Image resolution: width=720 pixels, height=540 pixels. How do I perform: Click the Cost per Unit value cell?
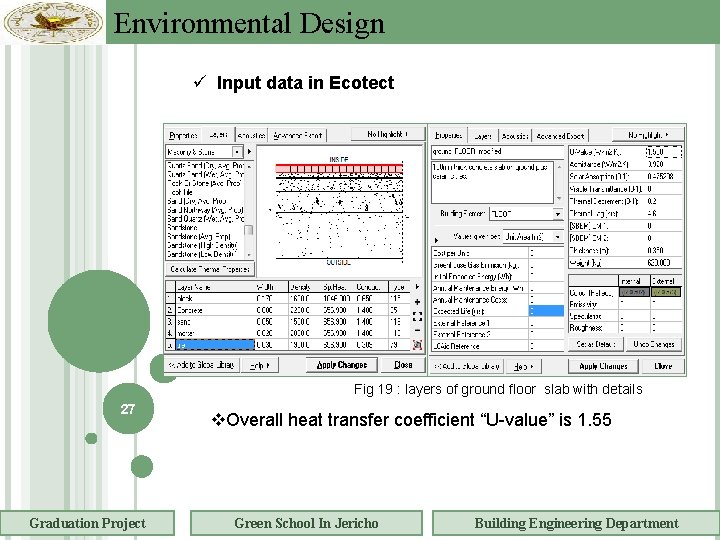pyautogui.click(x=546, y=253)
